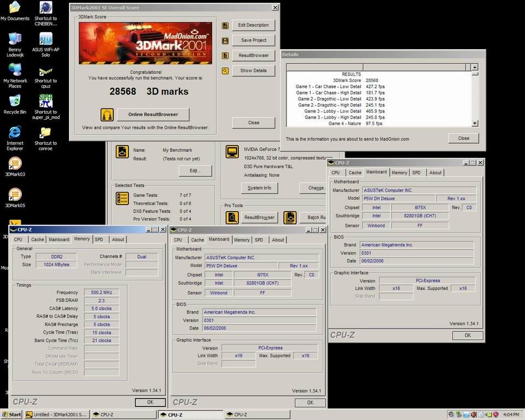Click the Details list scroll up arrow
This screenshot has height=420, width=525.
[475, 67]
